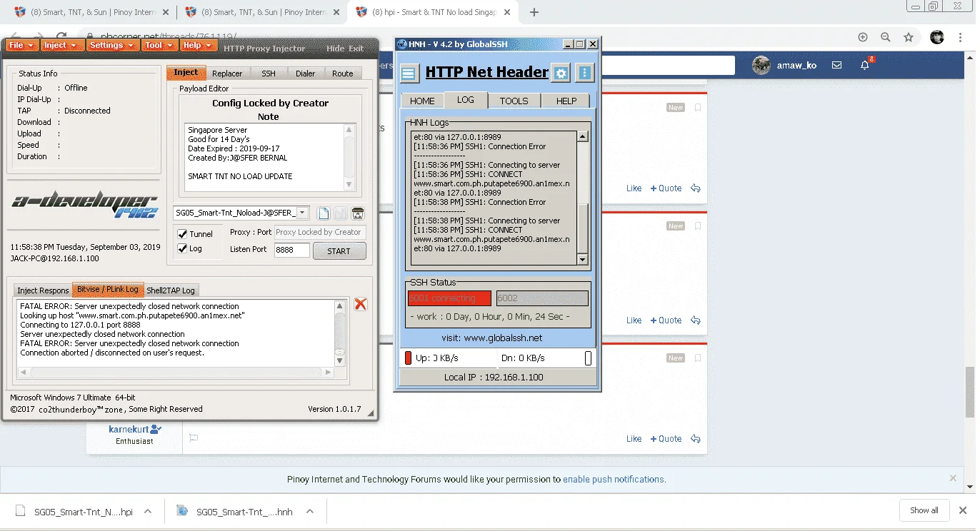This screenshot has height=531, width=980.
Task: Open Chrome three-dot menu
Action: [x=961, y=37]
